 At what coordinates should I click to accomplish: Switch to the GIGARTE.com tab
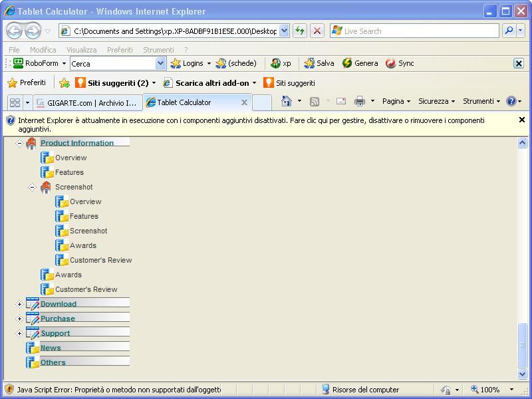tap(88, 103)
